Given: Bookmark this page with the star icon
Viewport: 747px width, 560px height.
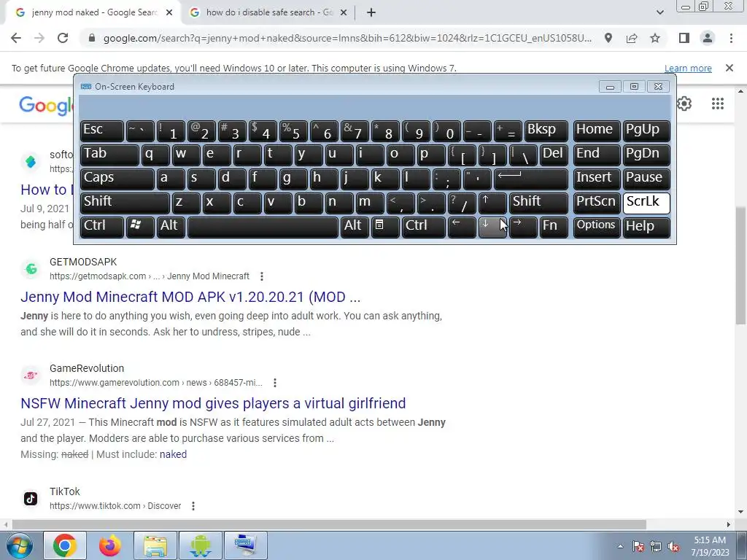Looking at the screenshot, I should [x=655, y=38].
